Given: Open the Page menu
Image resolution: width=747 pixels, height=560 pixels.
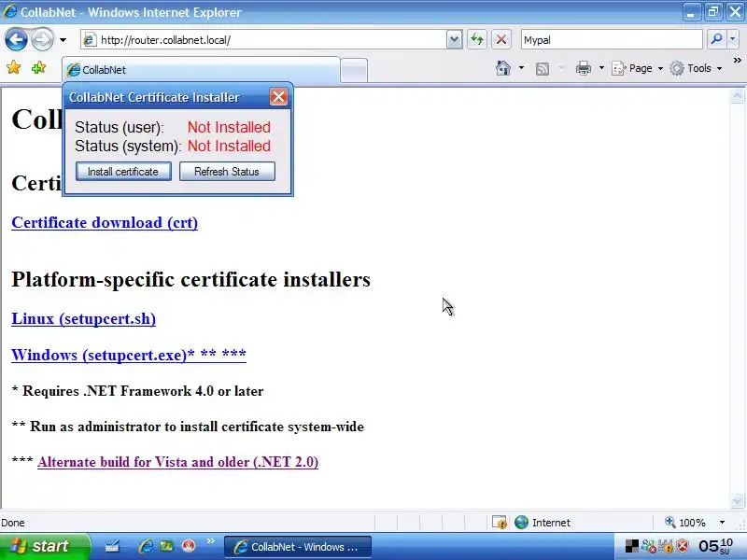Looking at the screenshot, I should point(638,68).
